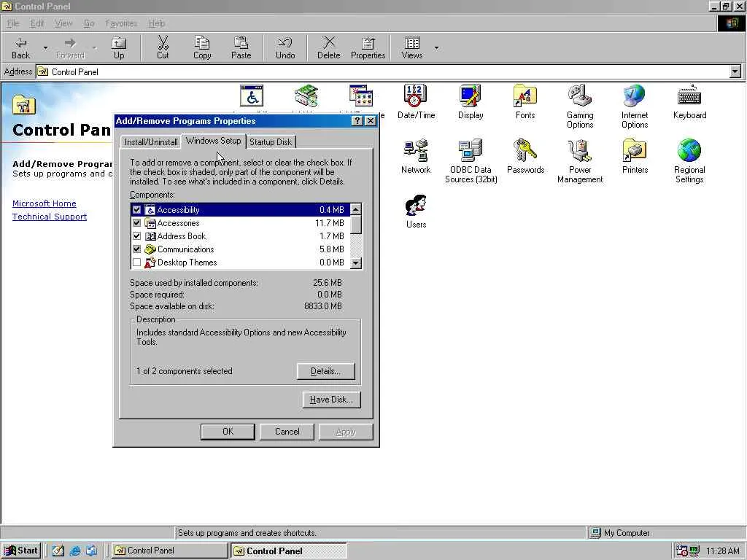Viewport: 747px width, 560px height.
Task: Select the Communications row in components list
Action: pyautogui.click(x=240, y=249)
